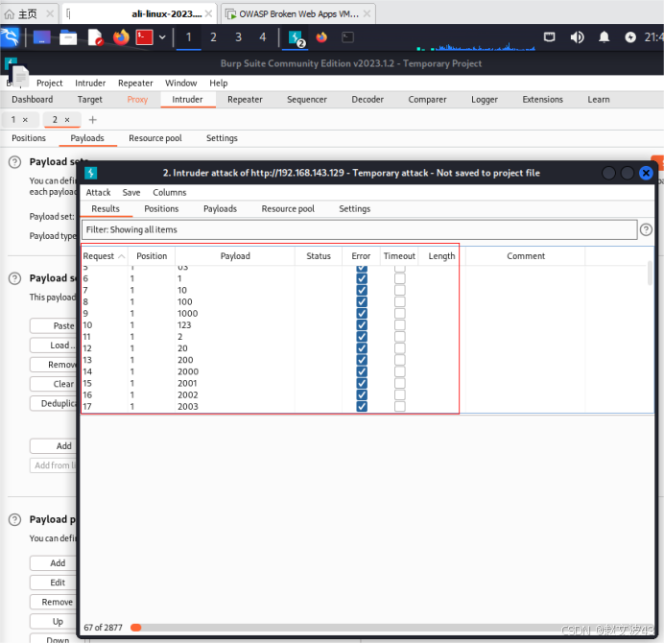The width and height of the screenshot is (664, 644).
Task: Open the Project menu in Burp Suite
Action: point(50,83)
